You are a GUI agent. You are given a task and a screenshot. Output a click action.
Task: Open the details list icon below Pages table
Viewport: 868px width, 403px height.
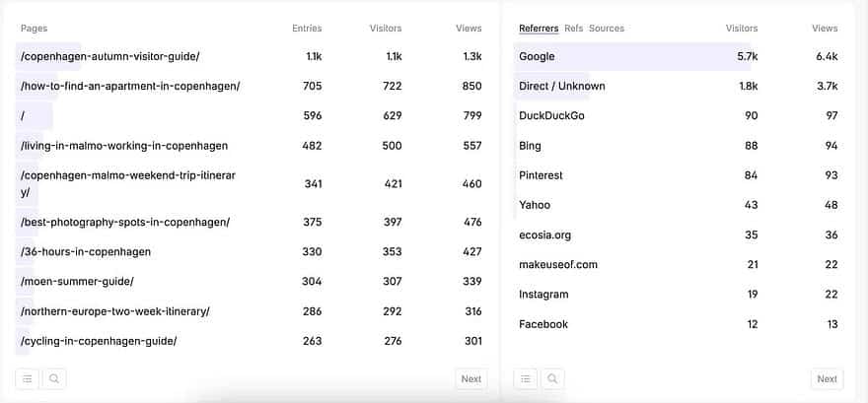pos(28,378)
